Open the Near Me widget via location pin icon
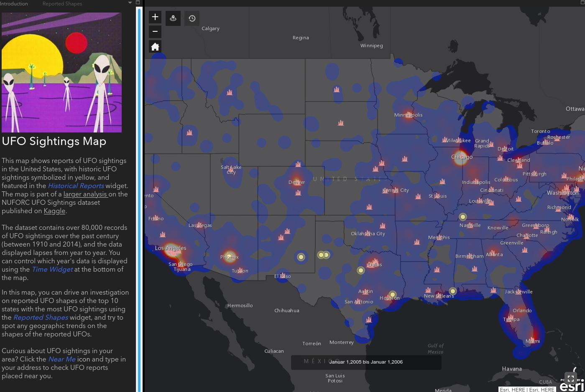This screenshot has height=392, width=585. [173, 18]
